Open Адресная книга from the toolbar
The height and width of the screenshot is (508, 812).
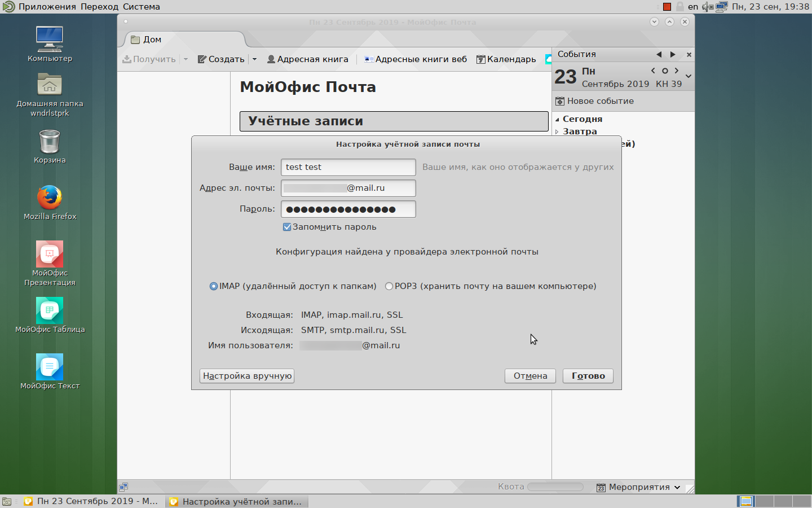point(307,59)
